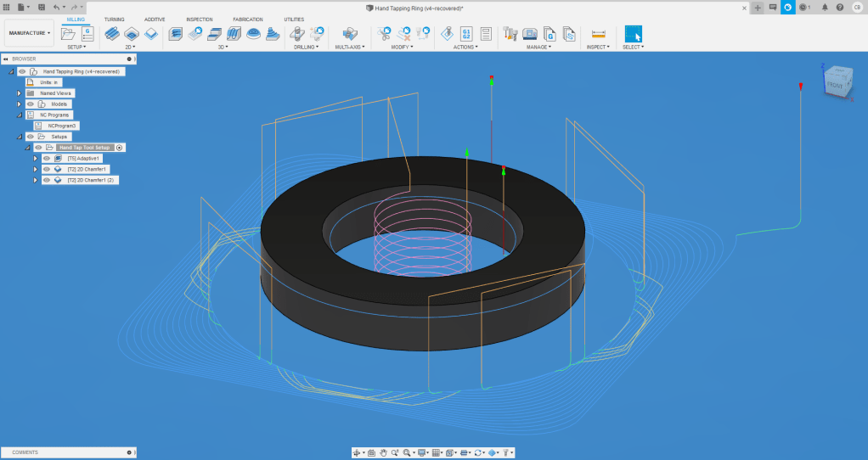Screen dimensions: 868x460
Task: Open the MANUFACTURE workspace dropdown
Action: (x=29, y=33)
